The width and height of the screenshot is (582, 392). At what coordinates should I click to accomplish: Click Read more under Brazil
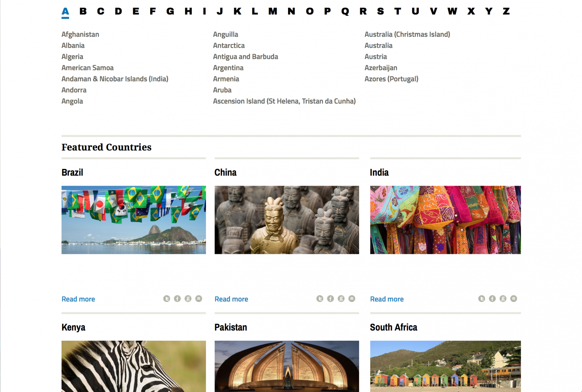tap(78, 299)
